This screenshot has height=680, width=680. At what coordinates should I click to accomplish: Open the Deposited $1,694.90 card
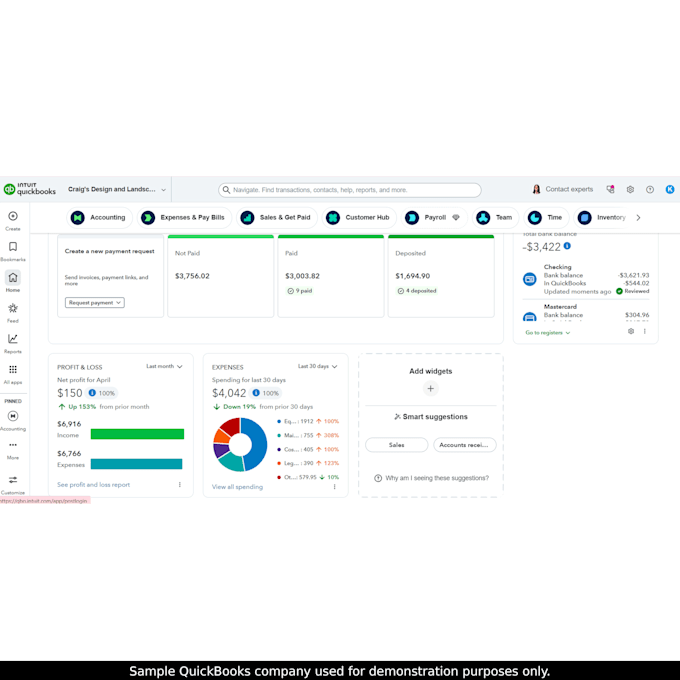(x=441, y=276)
